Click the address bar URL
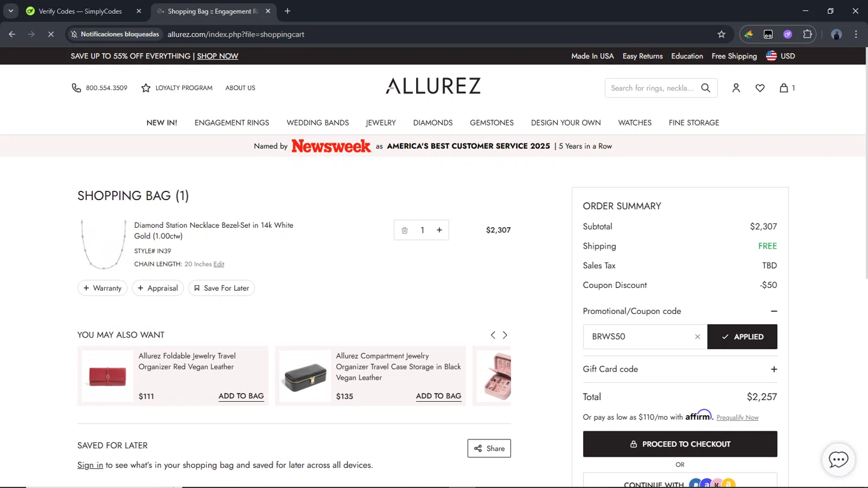Screen dimensions: 868x488 [236, 34]
